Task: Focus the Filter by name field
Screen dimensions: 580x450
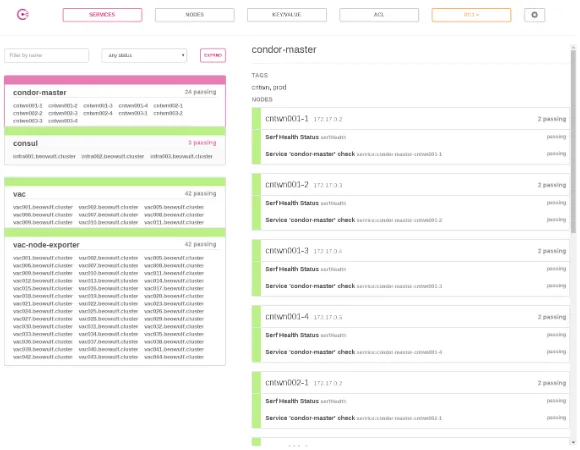Action: 47,55
